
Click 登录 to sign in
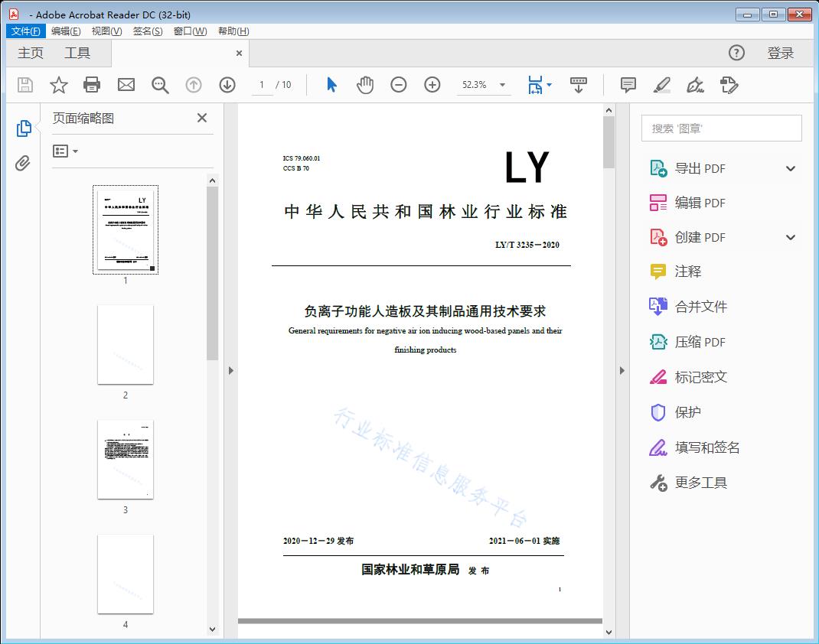[x=781, y=53]
